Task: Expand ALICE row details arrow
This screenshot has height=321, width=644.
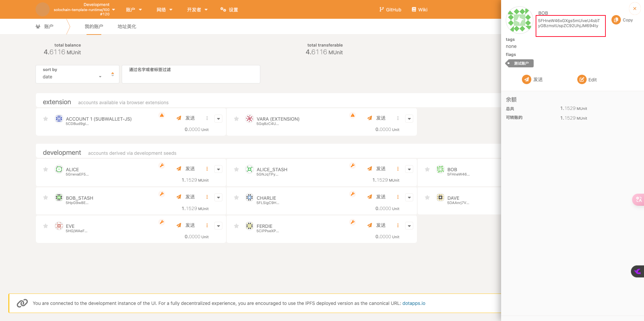Action: pos(218,169)
